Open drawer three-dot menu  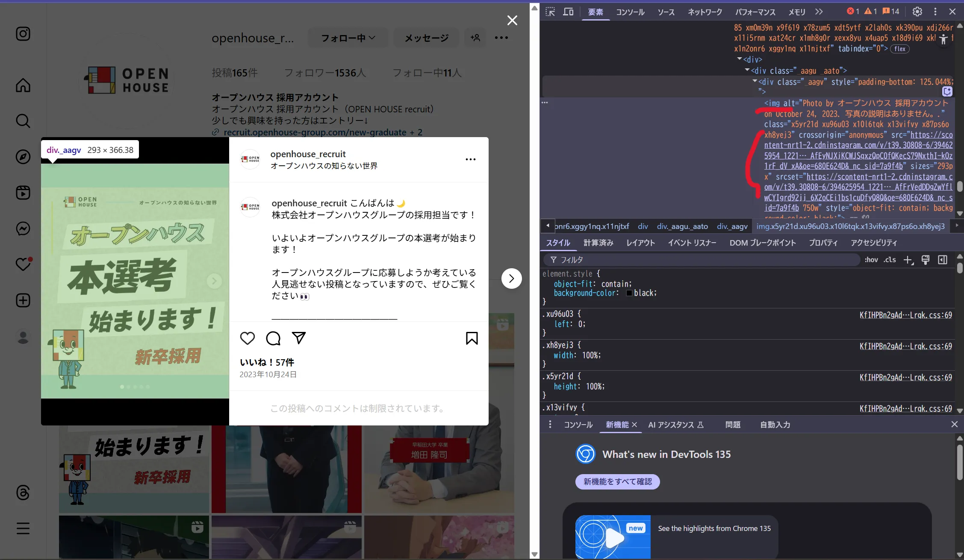[x=550, y=424]
